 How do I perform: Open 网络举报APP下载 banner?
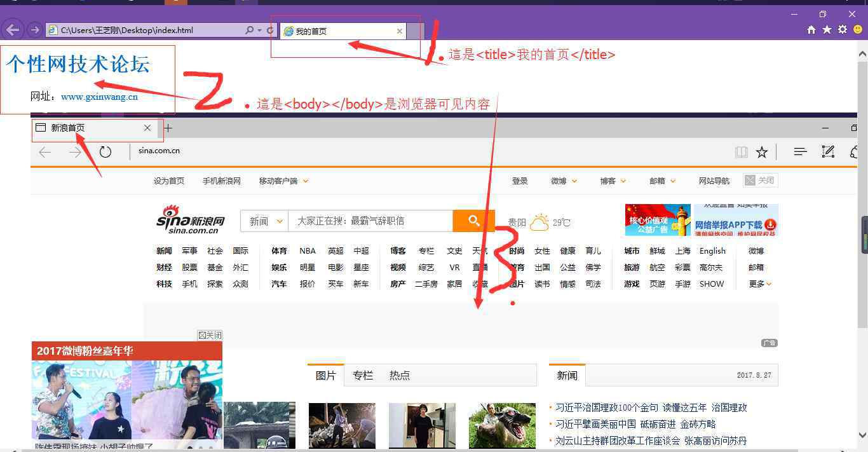click(736, 220)
